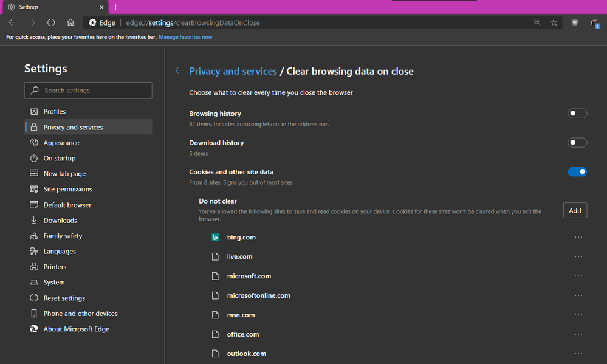The image size is (607, 364).
Task: Click the Edge logo in address bar
Action: click(x=92, y=22)
